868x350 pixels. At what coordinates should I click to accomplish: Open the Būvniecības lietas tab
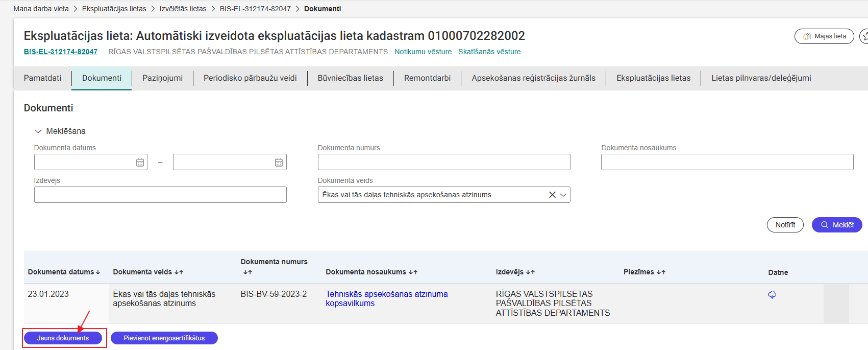(350, 78)
